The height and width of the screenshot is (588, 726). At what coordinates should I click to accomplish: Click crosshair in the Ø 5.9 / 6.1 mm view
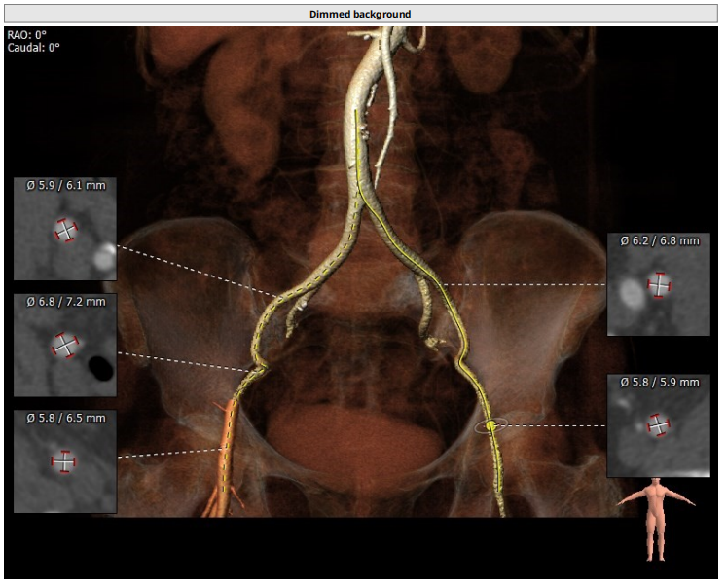tap(65, 230)
